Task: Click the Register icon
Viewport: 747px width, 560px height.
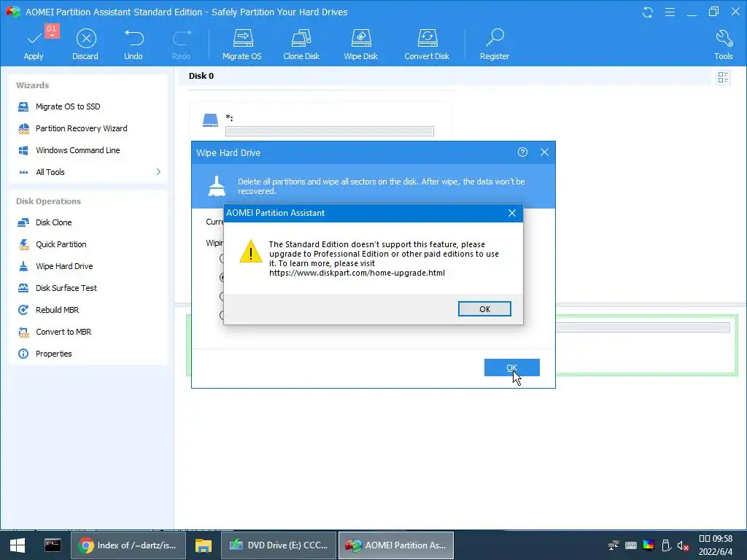Action: (x=495, y=44)
